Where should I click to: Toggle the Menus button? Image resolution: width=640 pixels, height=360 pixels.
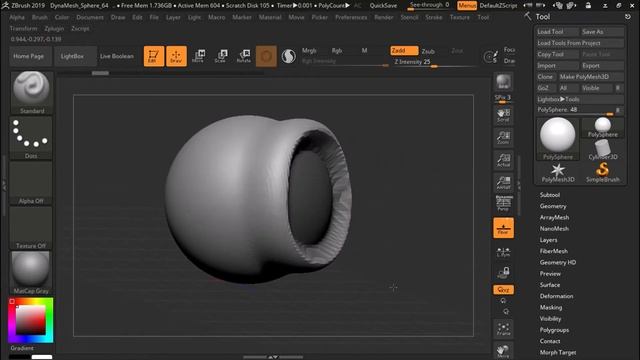coord(467,5)
